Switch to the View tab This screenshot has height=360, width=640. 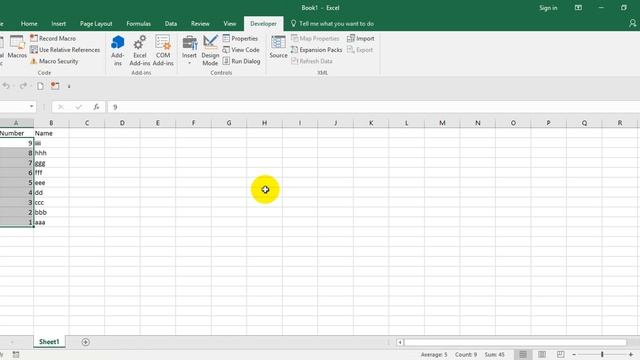(x=229, y=24)
